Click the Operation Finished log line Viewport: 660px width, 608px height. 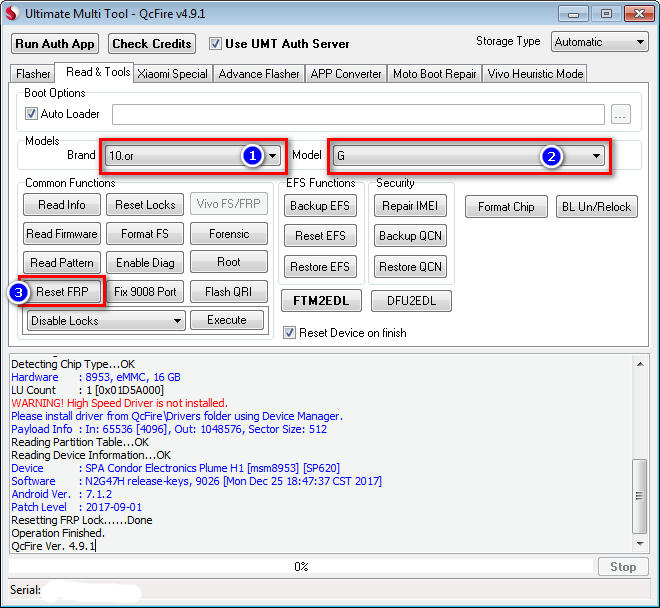coord(58,533)
